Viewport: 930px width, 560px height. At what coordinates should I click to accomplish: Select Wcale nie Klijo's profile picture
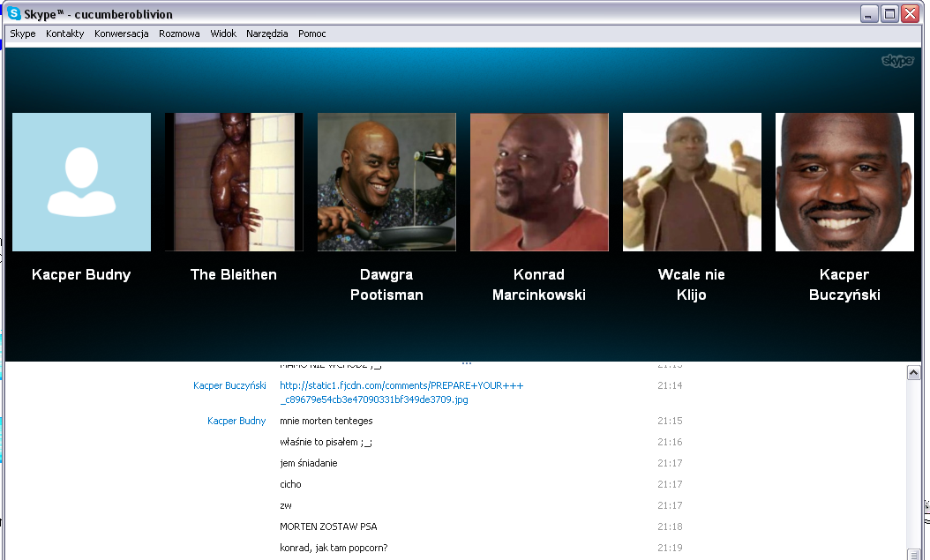[x=692, y=182]
